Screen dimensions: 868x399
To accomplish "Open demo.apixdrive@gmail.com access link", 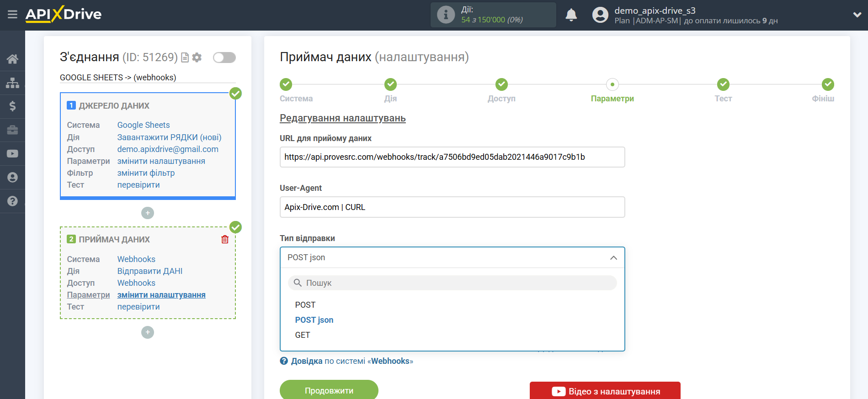I will (x=168, y=149).
